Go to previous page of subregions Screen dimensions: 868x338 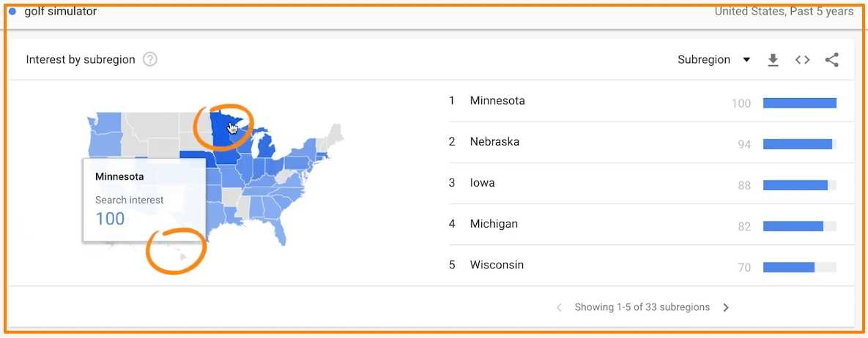coord(560,307)
